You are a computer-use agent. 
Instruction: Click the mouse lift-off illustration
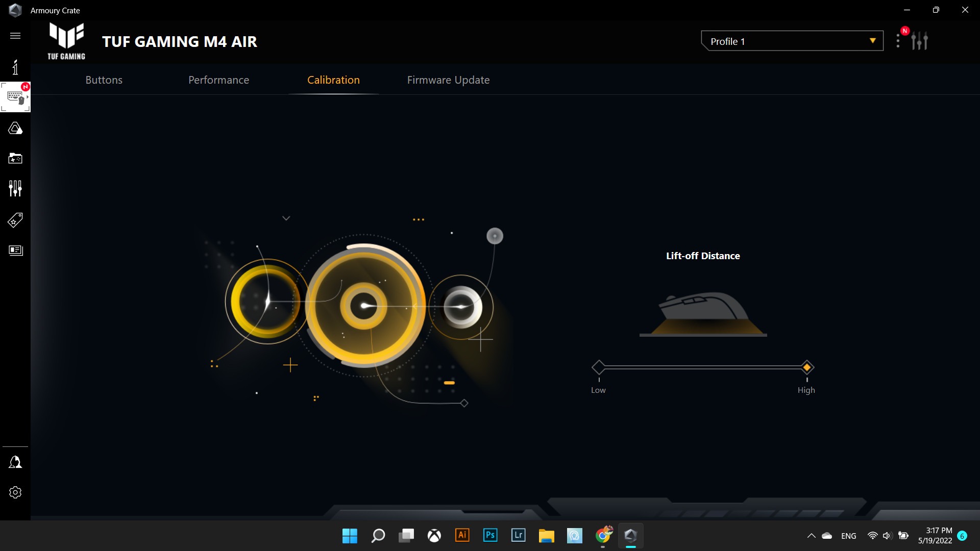coord(703,314)
